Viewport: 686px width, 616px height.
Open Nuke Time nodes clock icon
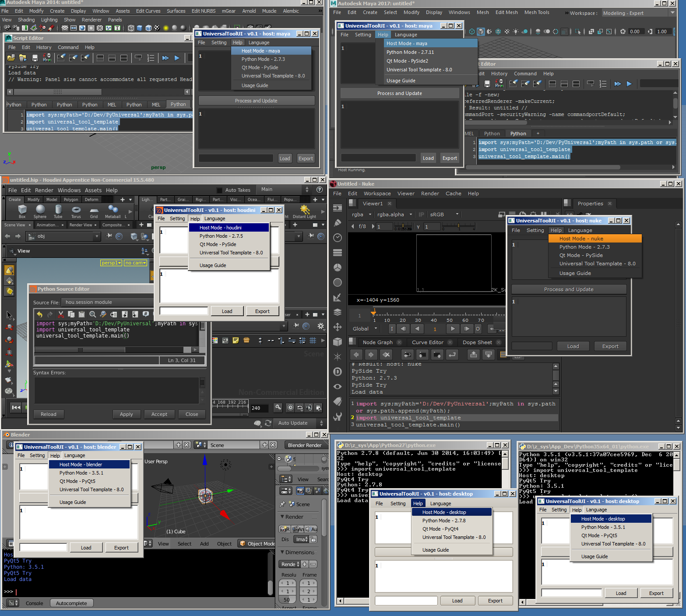(x=338, y=237)
